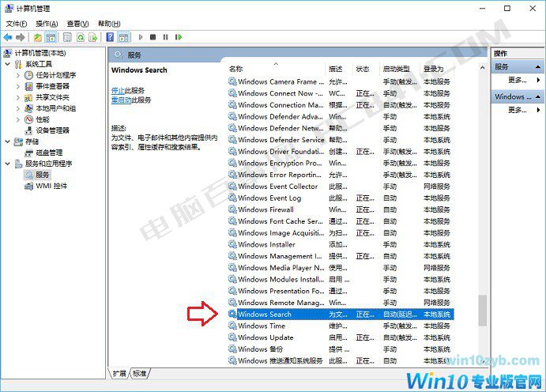The height and width of the screenshot is (392, 546).
Task: Click the Up one level folder icon
Action: pos(38,37)
